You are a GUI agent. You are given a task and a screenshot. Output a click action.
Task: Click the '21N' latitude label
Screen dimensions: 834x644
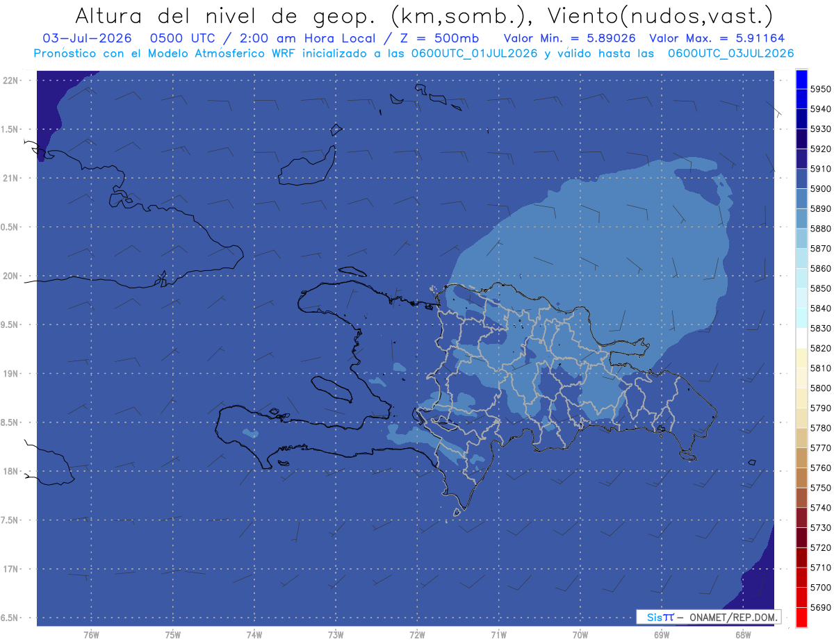coord(11,178)
